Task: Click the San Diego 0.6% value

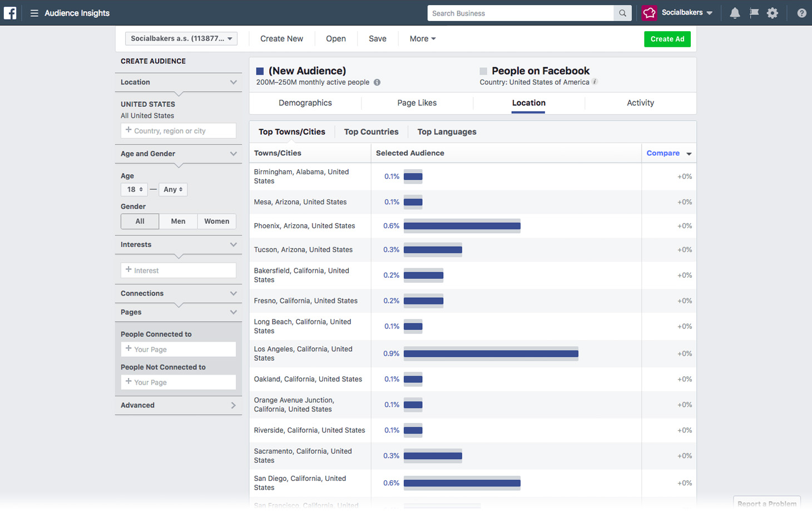Action: click(x=391, y=483)
